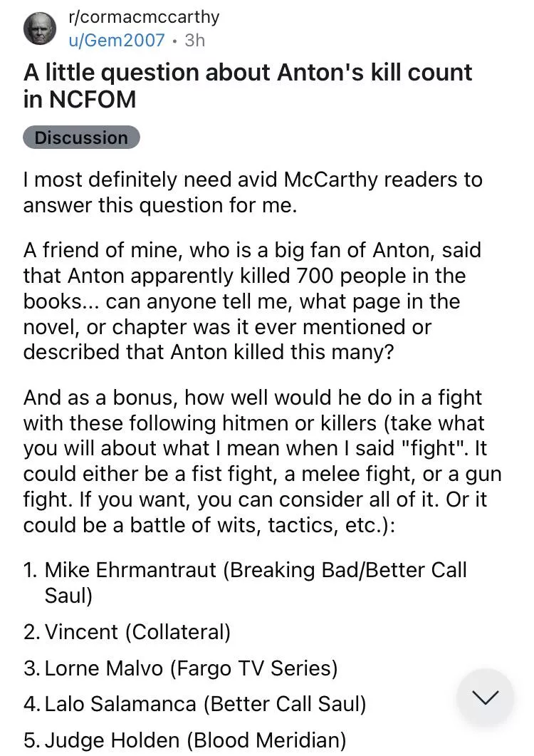534x756 pixels.
Task: Open the r/cormacmccarthy subreddit link
Action: click(x=143, y=16)
